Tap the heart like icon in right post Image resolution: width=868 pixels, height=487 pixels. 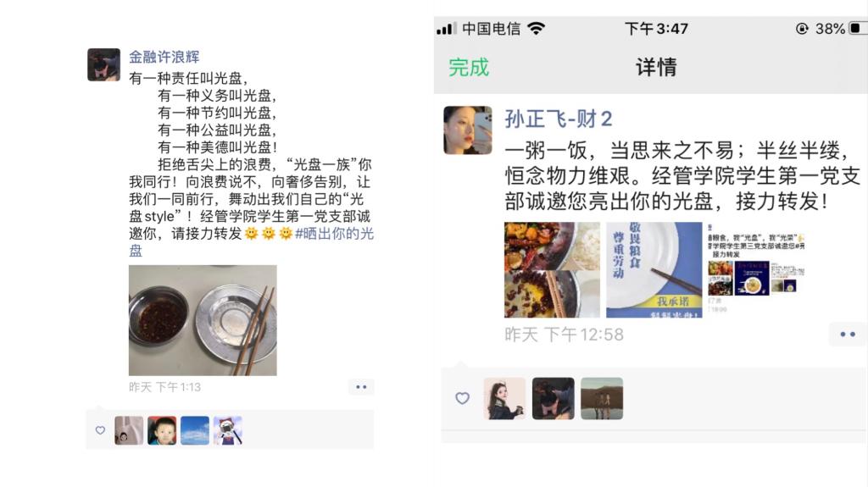[x=462, y=398]
